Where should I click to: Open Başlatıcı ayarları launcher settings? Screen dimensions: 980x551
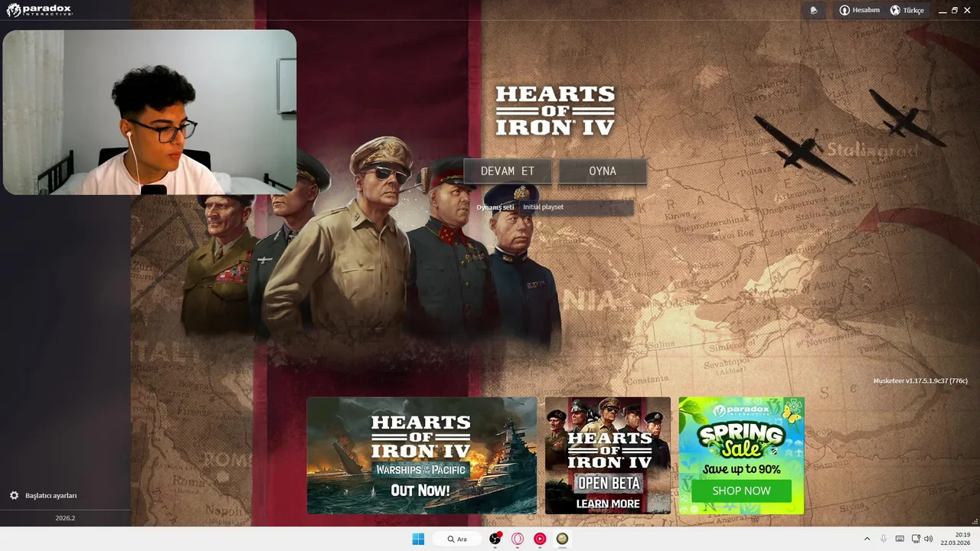[44, 496]
